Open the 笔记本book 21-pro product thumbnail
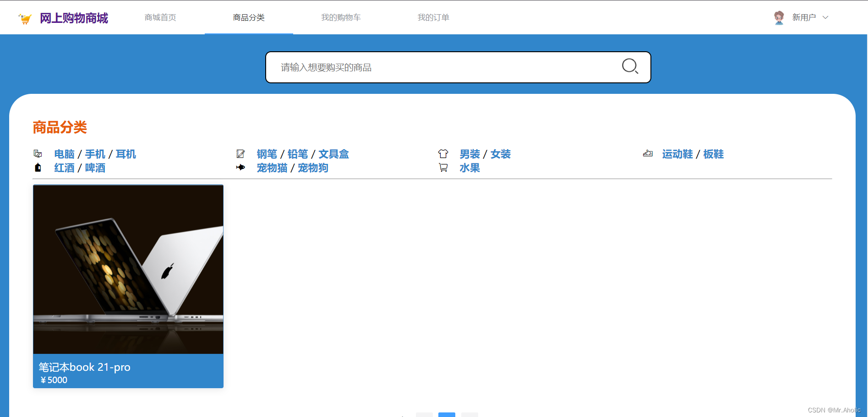868x417 pixels. coord(128,269)
